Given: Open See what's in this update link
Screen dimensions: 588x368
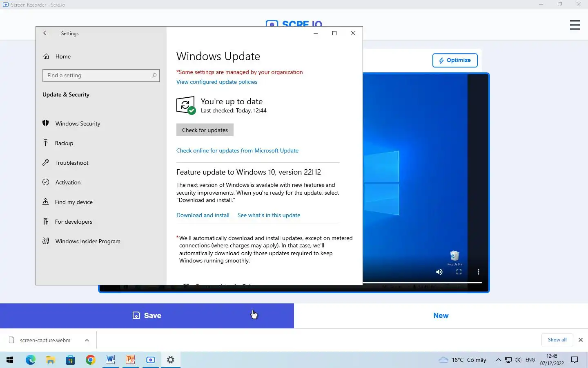Looking at the screenshot, I should point(269,215).
